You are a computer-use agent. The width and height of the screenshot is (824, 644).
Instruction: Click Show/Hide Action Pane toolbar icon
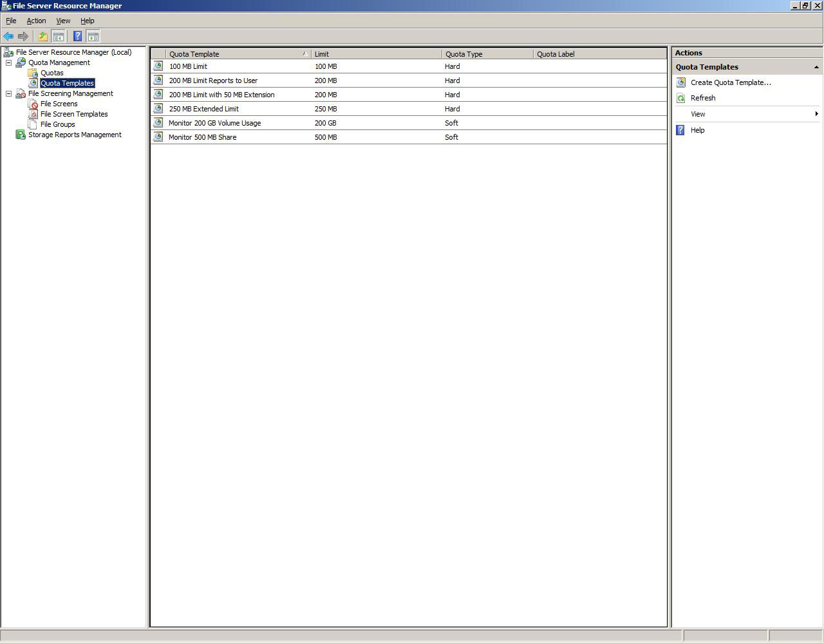click(x=93, y=37)
